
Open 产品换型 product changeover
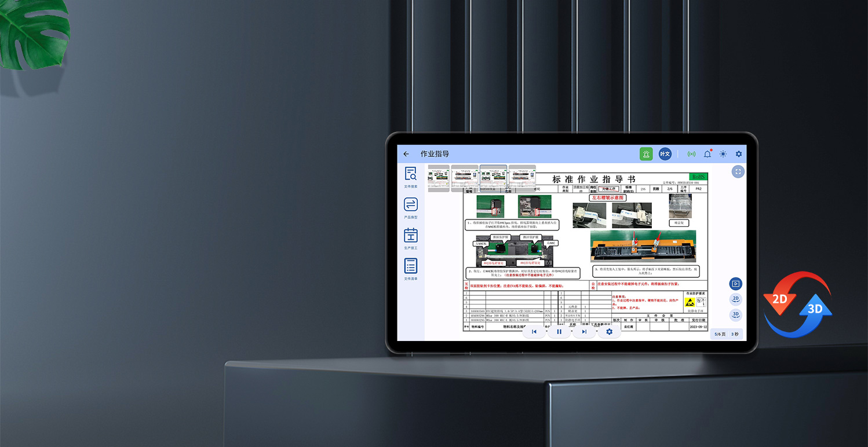point(411,207)
